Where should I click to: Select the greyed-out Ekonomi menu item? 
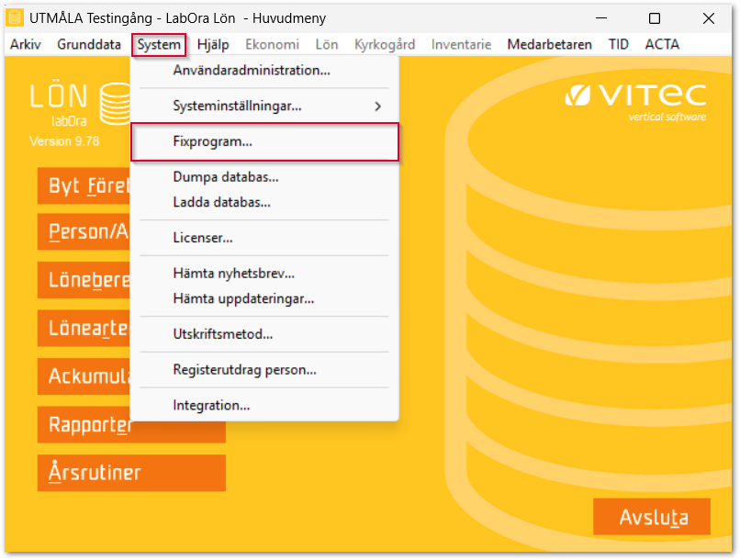point(272,44)
